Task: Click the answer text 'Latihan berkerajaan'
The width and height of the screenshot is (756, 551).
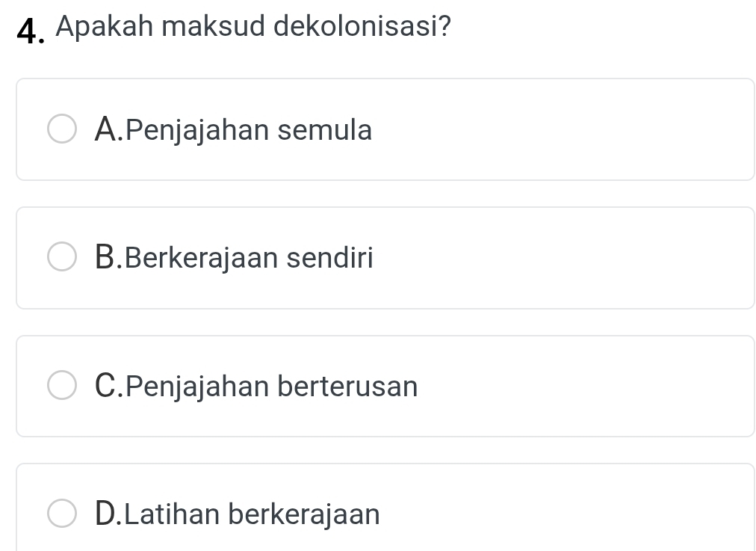Action: click(x=252, y=514)
